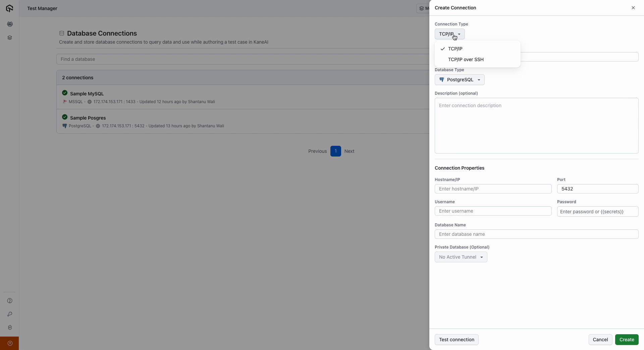644x350 pixels.
Task: Go to Previous page
Action: pos(317,151)
